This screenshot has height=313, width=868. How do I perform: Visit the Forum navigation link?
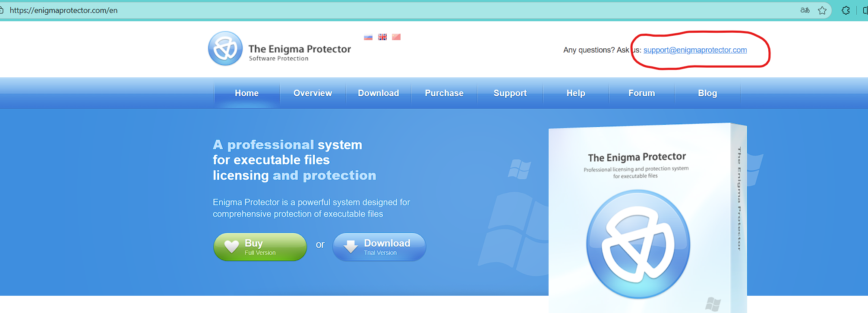[x=642, y=93]
